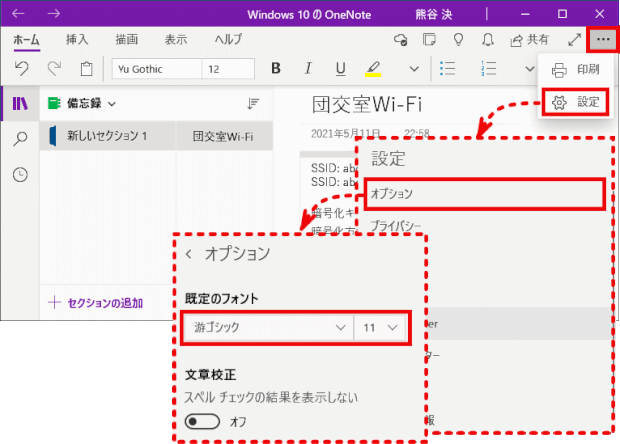620x444 pixels.
Task: Open the default font size 11 dropdown
Action: click(x=381, y=327)
